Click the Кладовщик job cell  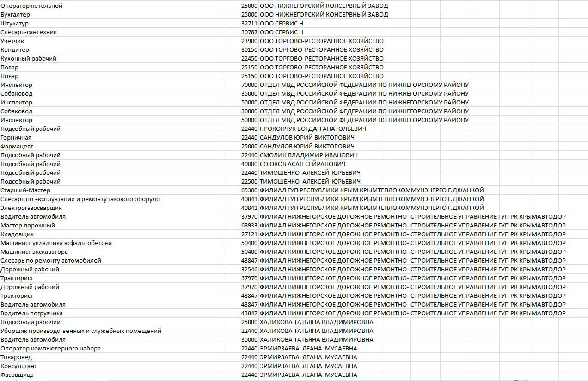click(17, 234)
